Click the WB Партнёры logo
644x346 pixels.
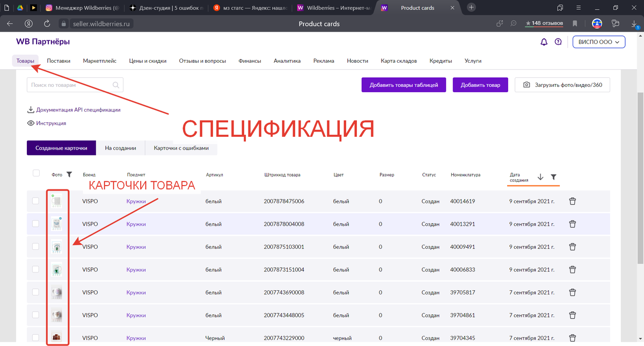(43, 42)
